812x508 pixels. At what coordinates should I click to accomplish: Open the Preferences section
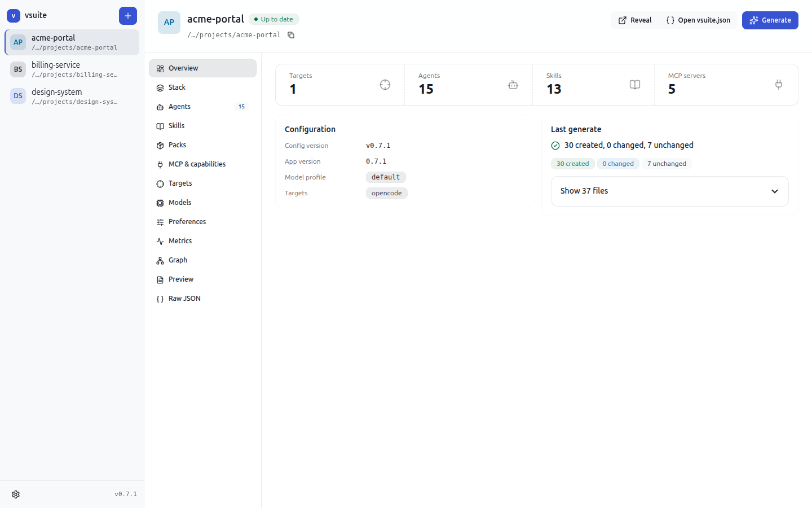[x=202, y=222]
